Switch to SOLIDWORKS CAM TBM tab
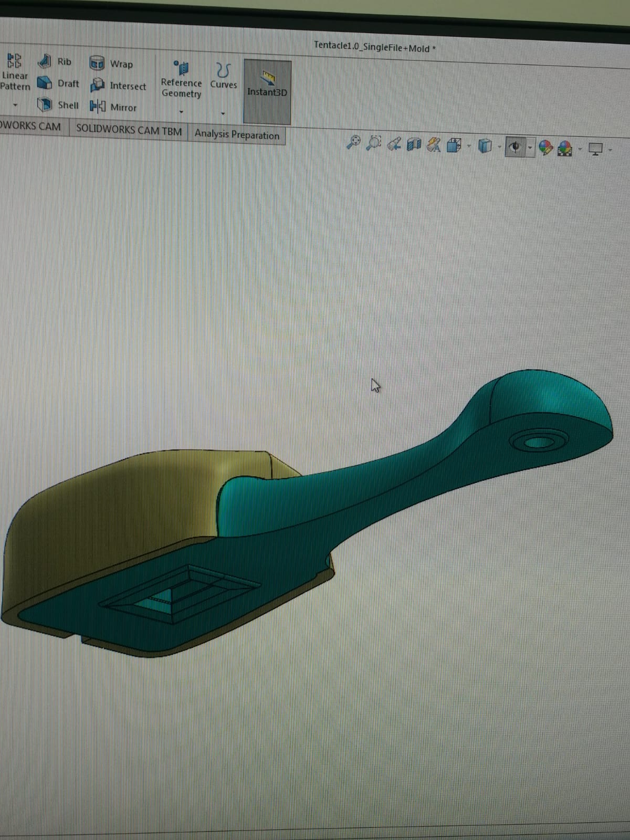 coord(129,130)
